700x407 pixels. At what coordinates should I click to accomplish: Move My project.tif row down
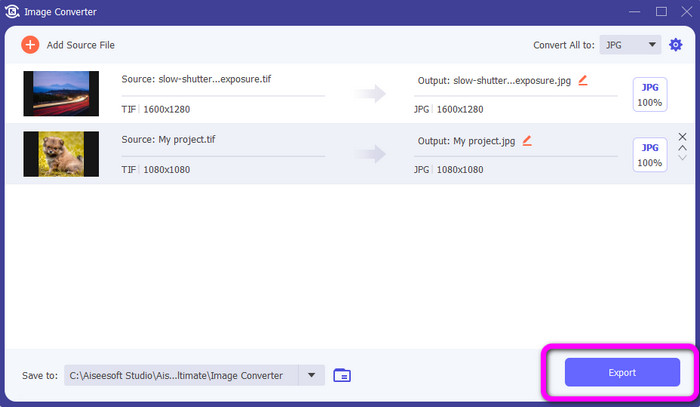click(x=682, y=158)
